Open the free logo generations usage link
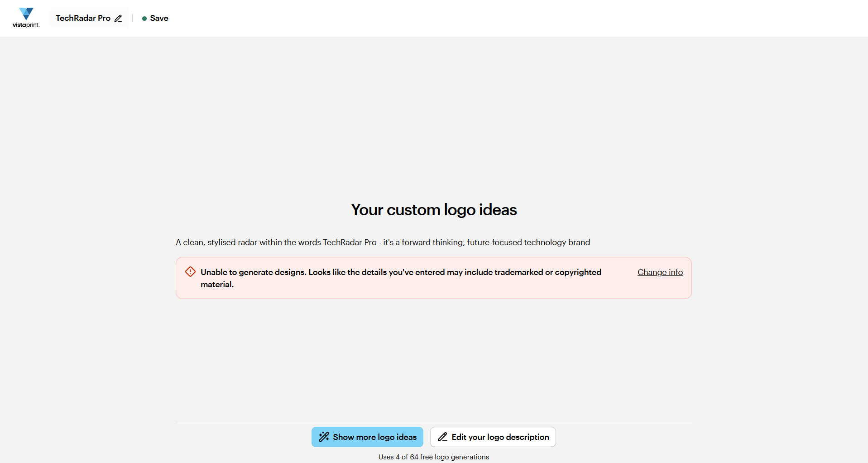The height and width of the screenshot is (463, 868). 433,457
